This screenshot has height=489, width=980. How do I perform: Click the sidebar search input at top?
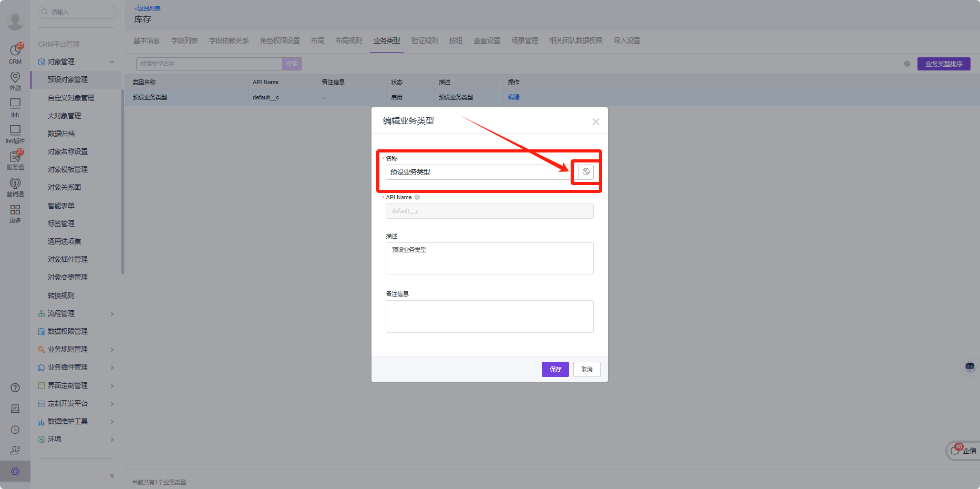[x=77, y=12]
